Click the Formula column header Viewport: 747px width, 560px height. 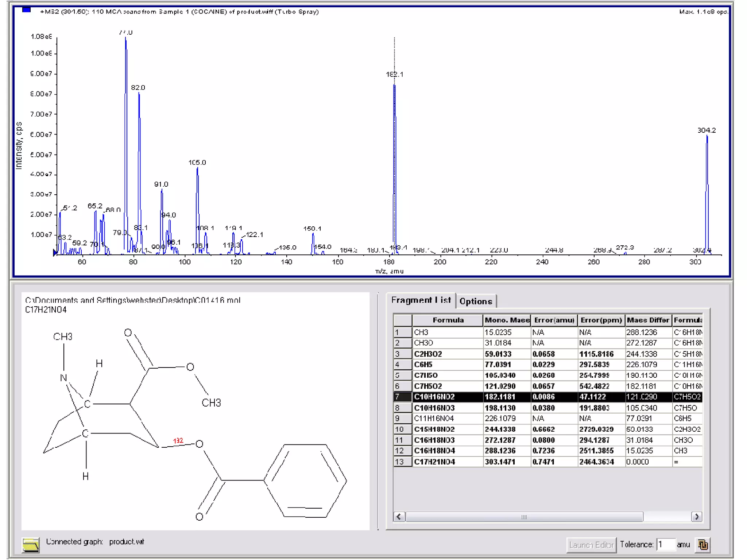tap(448, 320)
